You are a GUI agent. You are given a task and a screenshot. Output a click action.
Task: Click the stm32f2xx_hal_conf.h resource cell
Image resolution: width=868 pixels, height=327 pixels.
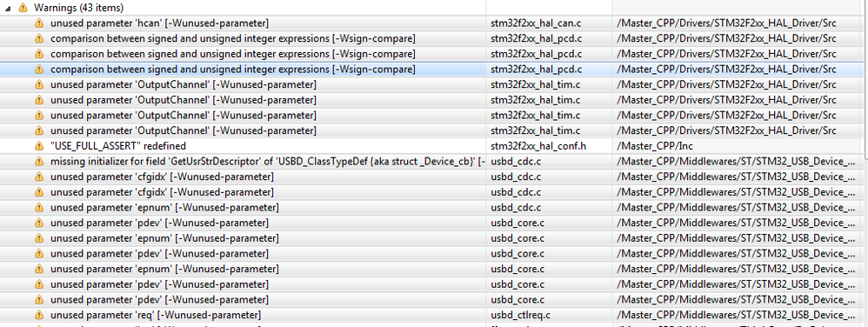click(x=549, y=146)
